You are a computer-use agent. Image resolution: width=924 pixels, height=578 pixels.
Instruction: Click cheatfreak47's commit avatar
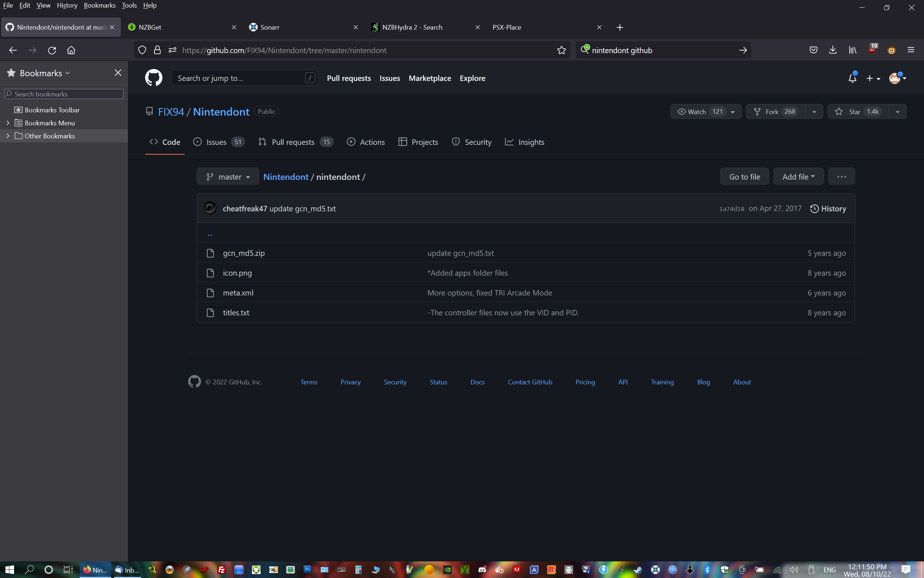pos(210,208)
